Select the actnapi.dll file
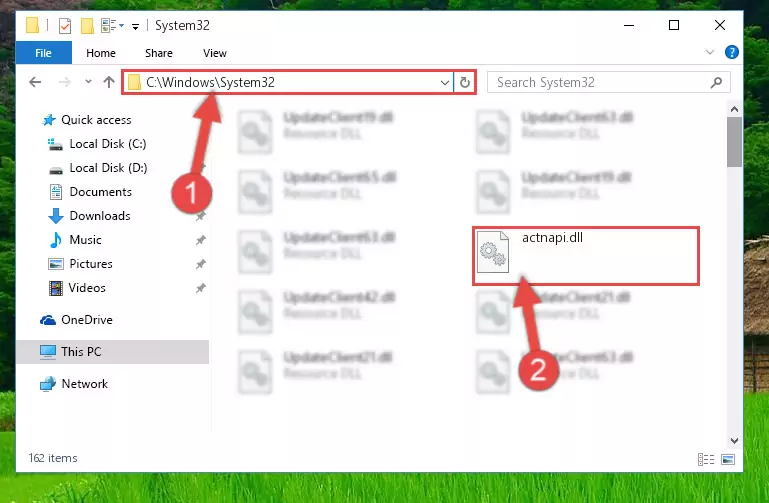The height and width of the screenshot is (503, 769). 586,255
